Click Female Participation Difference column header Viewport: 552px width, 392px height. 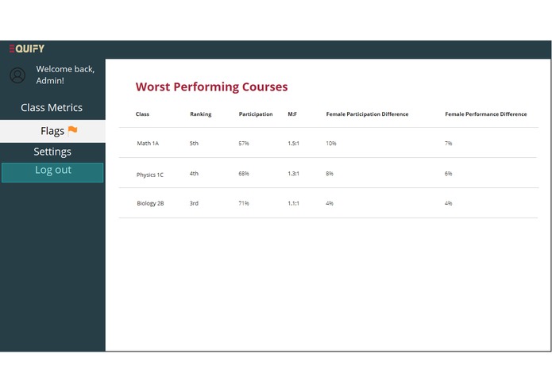click(367, 114)
